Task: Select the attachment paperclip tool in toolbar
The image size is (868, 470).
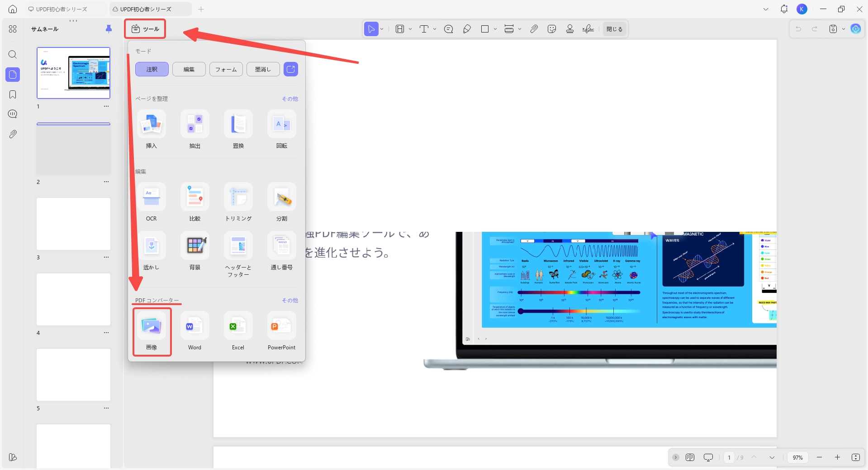Action: [x=534, y=29]
